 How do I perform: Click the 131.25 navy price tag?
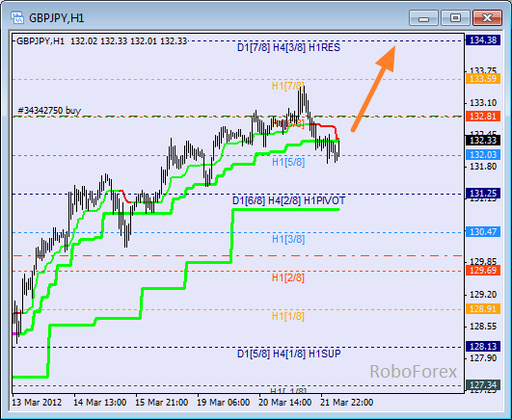(x=483, y=194)
